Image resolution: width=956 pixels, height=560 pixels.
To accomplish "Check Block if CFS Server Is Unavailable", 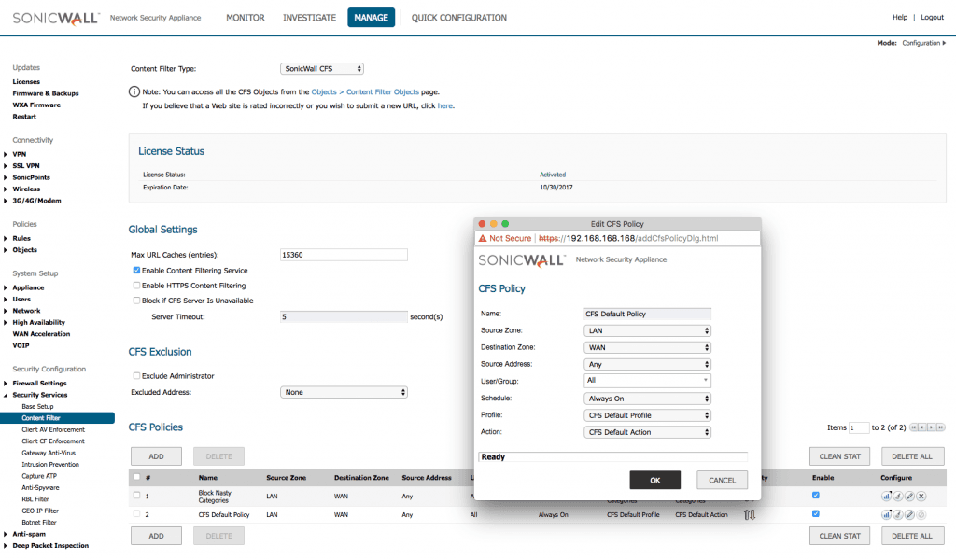I will click(136, 301).
